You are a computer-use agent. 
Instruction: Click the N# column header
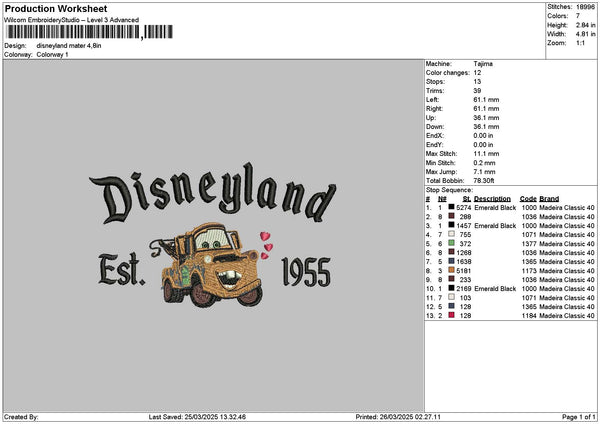click(x=442, y=199)
